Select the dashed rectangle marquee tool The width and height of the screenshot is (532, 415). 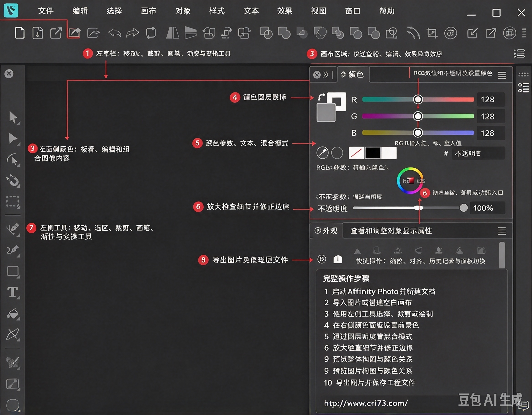(x=13, y=202)
